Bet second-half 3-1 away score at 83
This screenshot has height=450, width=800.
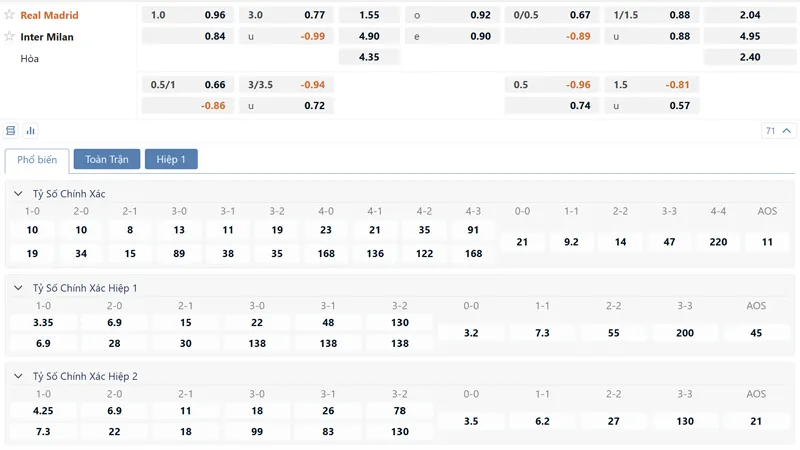(328, 432)
